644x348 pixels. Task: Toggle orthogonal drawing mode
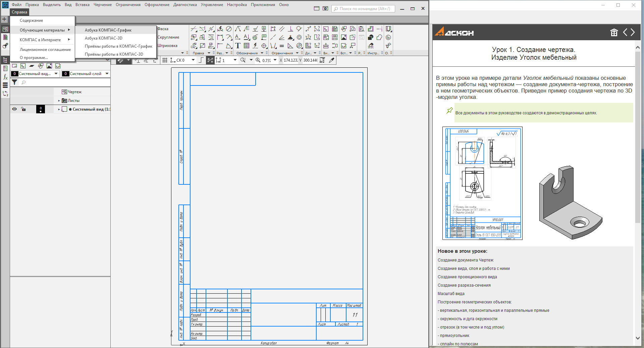[201, 60]
